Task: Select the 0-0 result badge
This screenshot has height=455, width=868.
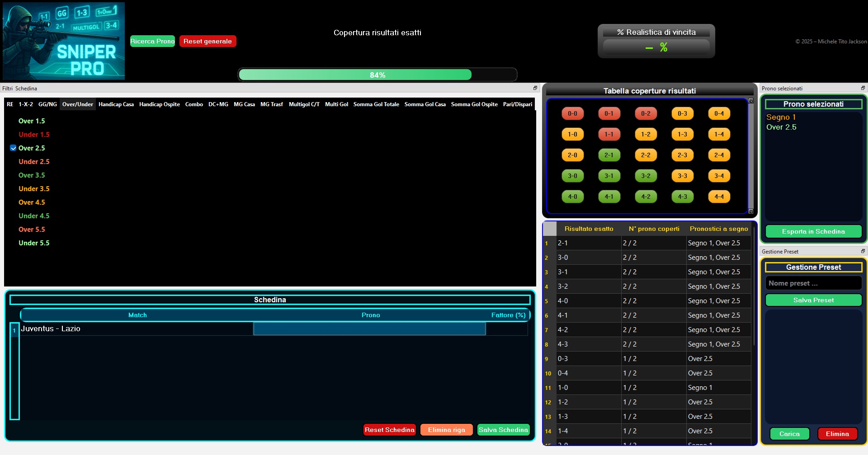Action: 573,113
